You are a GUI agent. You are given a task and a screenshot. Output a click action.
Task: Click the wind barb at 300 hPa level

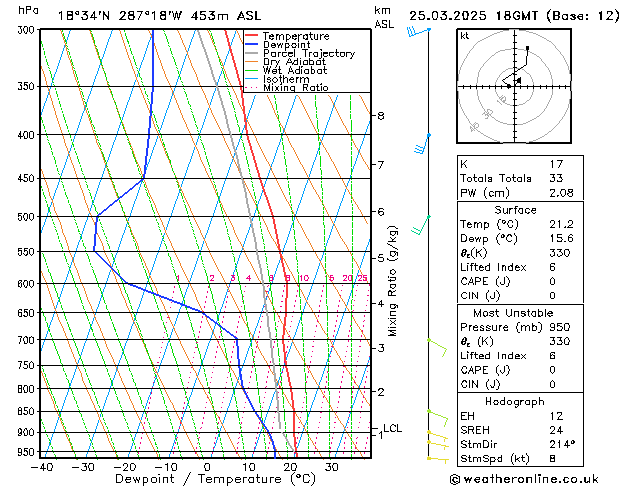[419, 32]
